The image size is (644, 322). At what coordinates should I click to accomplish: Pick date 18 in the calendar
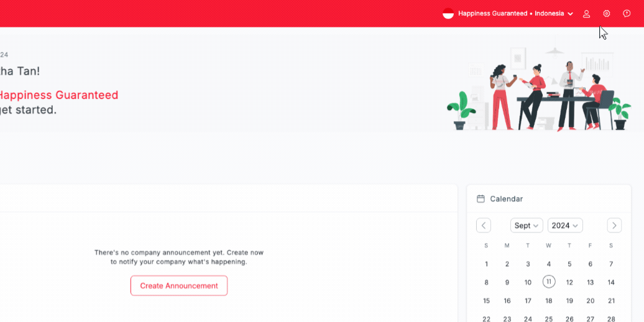click(x=549, y=301)
